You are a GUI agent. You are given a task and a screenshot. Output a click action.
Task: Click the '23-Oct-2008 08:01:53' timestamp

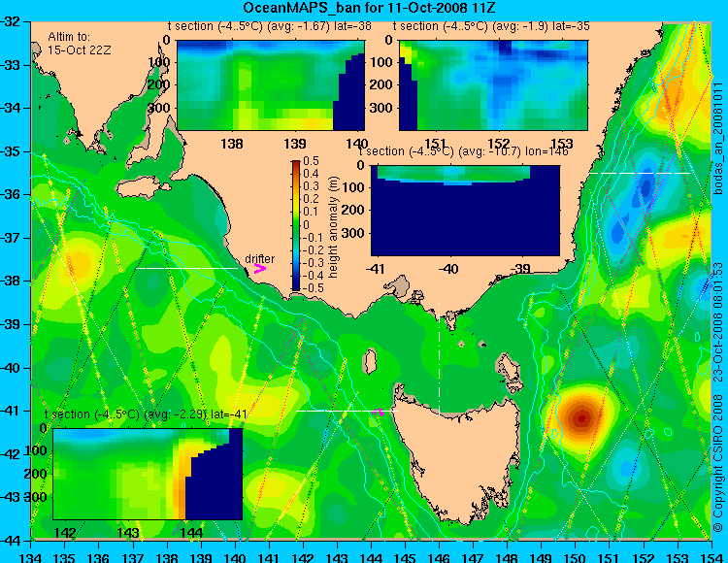pos(718,321)
